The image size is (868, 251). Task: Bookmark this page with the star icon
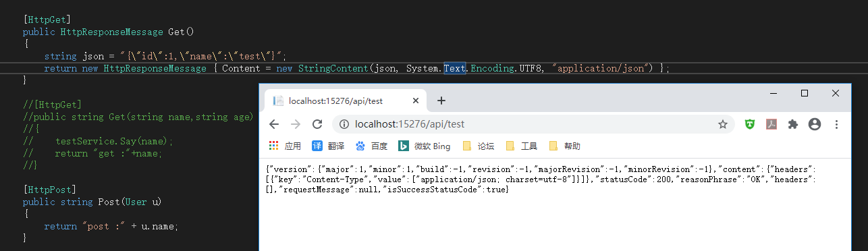[723, 124]
